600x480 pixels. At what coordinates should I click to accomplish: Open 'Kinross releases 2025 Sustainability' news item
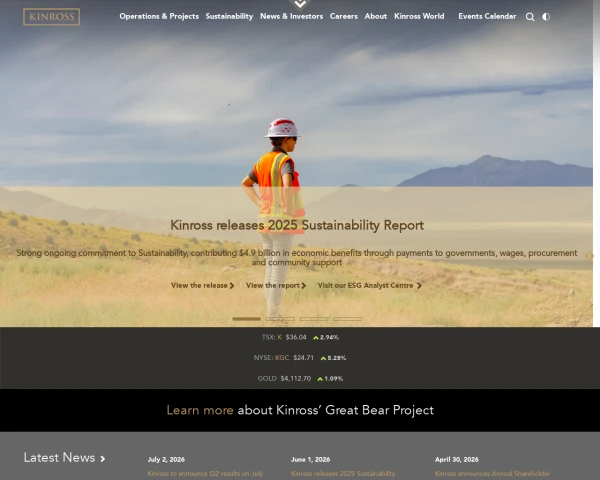(x=343, y=474)
